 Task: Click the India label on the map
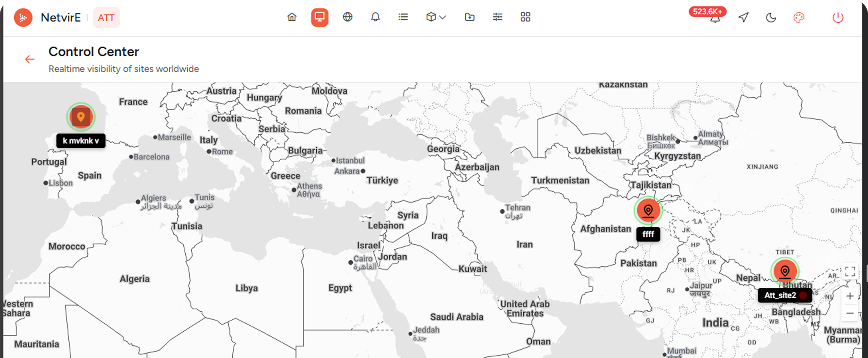pyautogui.click(x=715, y=323)
